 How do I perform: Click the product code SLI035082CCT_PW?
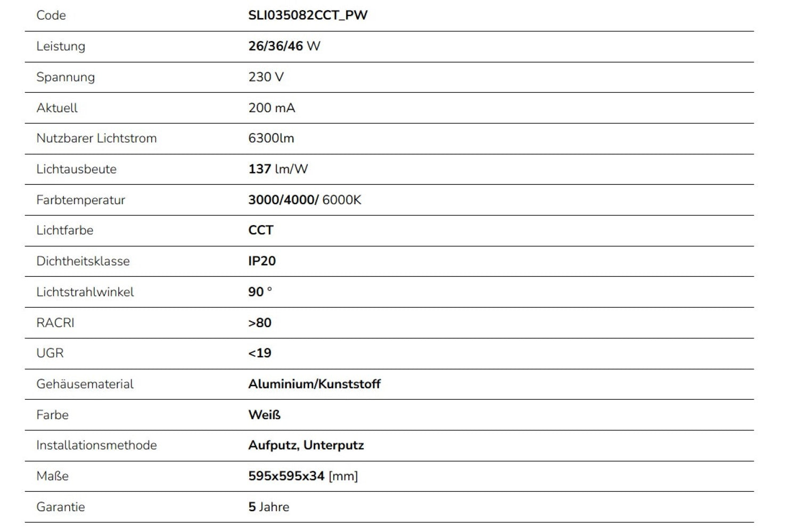308,15
